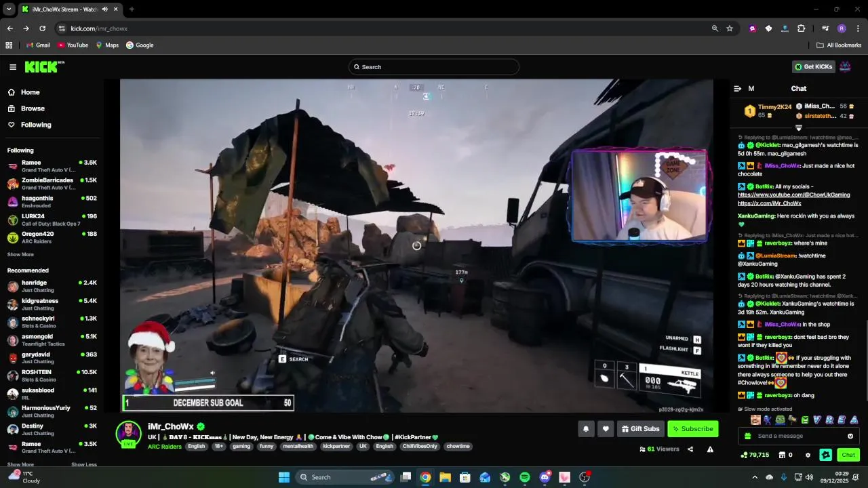Open Timmy2K24 top gifter entry
868x488 pixels.
pyautogui.click(x=767, y=111)
